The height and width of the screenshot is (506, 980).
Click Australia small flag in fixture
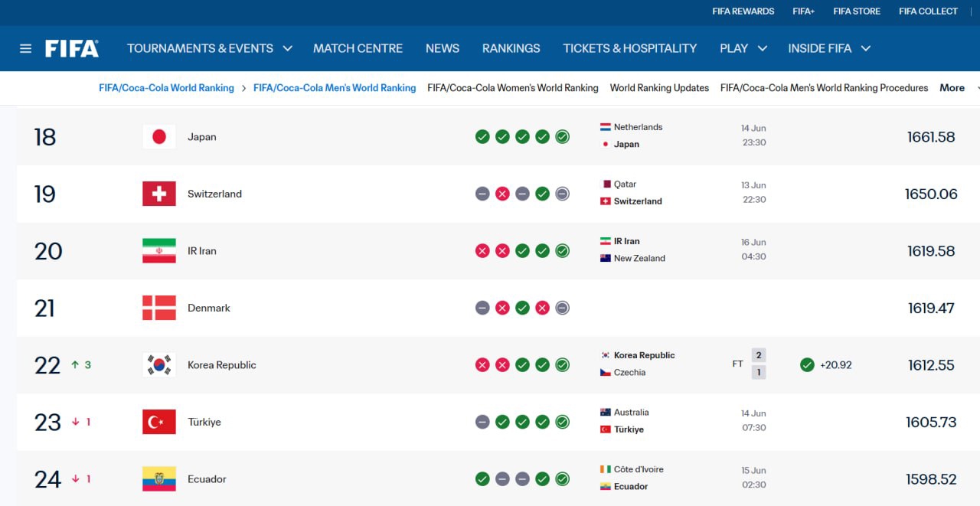[605, 413]
